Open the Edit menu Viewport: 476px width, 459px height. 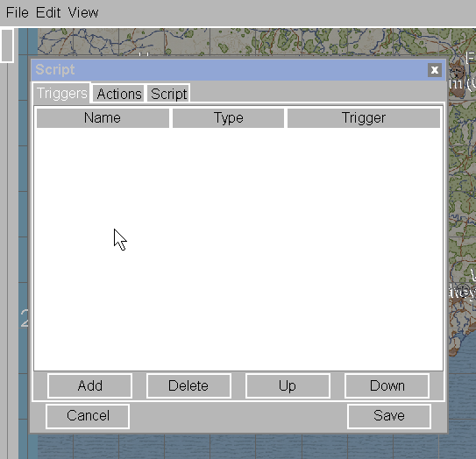pyautogui.click(x=48, y=13)
